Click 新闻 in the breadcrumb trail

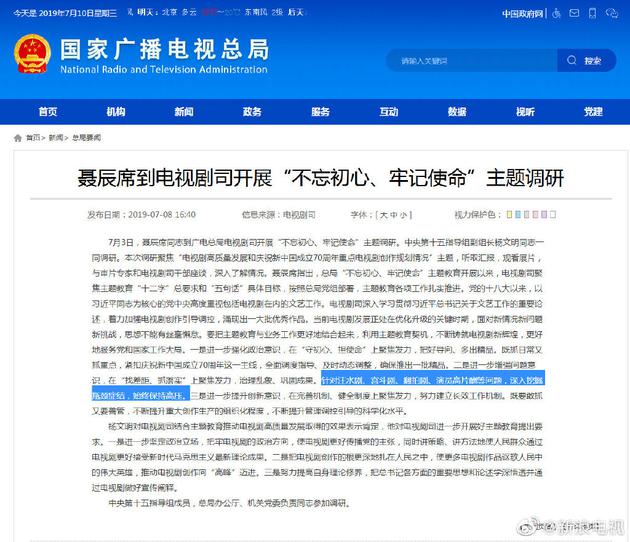click(x=56, y=138)
